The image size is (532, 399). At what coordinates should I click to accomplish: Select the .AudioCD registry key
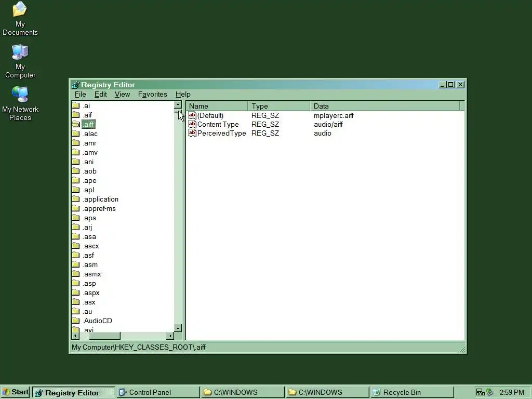[97, 321]
